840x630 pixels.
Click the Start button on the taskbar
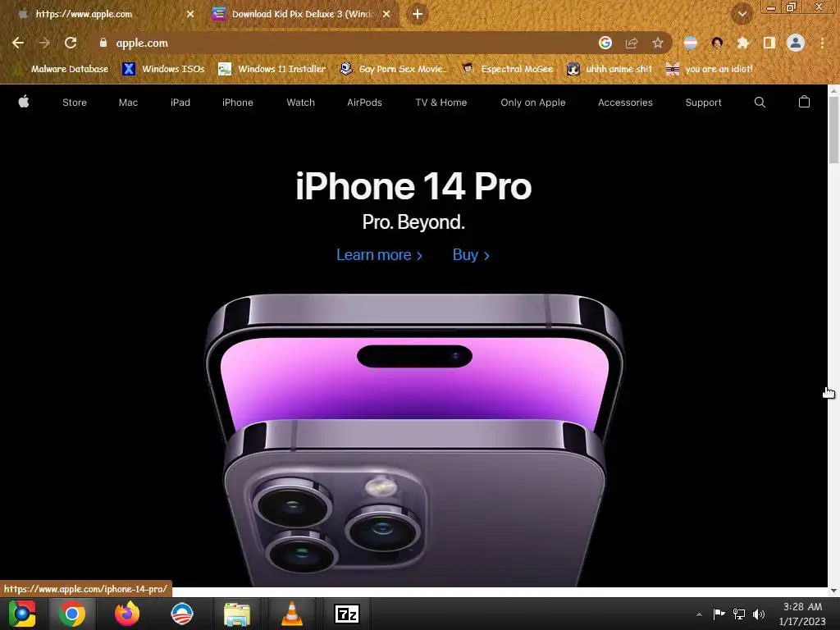(x=22, y=614)
